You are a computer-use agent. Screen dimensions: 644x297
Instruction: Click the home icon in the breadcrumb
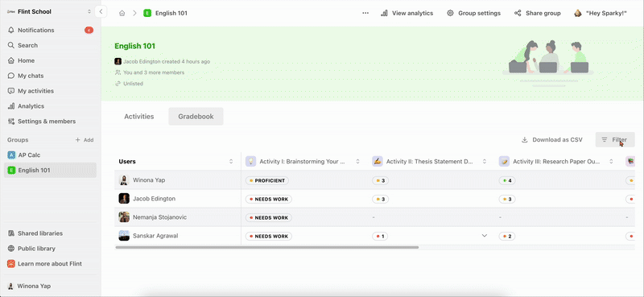(x=122, y=13)
